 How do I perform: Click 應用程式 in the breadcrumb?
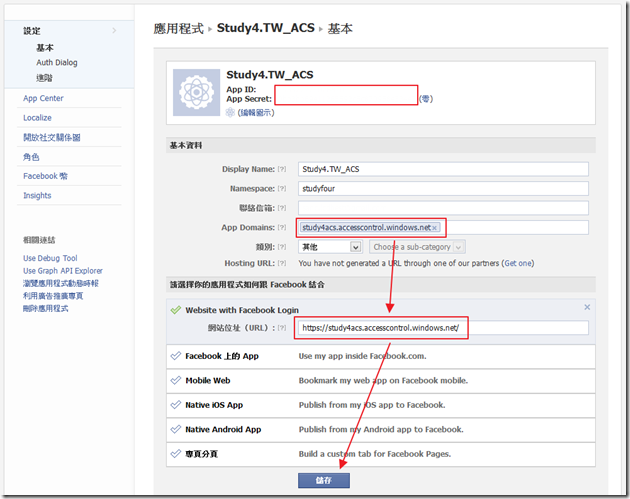coord(178,29)
